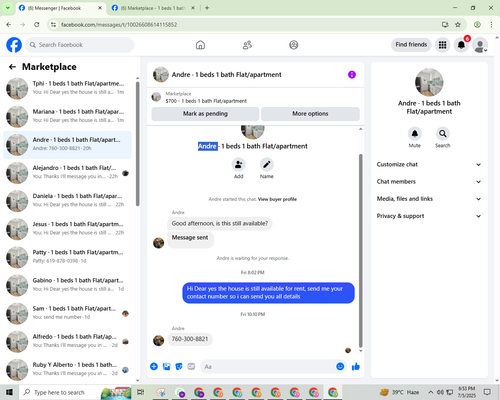The height and width of the screenshot is (400, 500).
Task: Expand the Privacy & support section
Action: click(x=429, y=216)
